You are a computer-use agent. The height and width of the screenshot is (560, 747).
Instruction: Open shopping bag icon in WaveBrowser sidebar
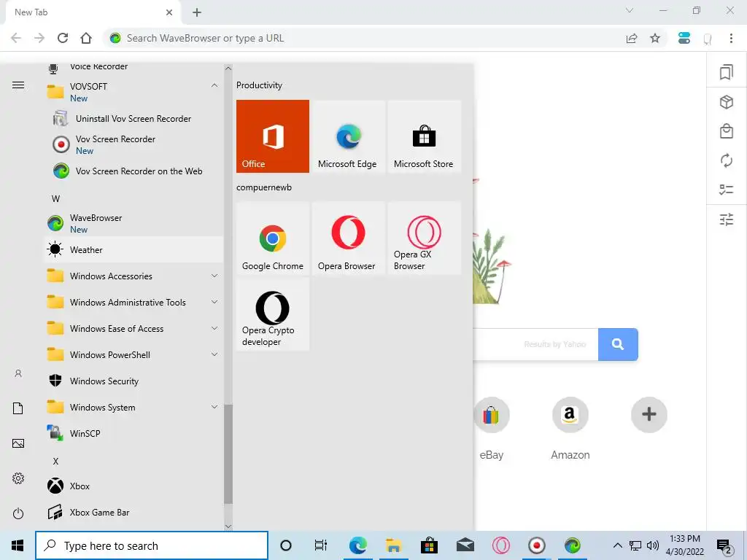(726, 131)
